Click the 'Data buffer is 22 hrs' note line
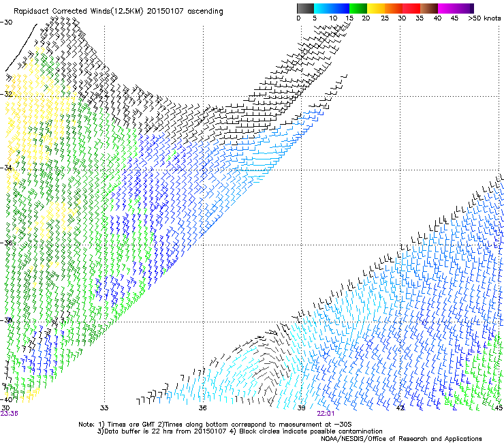 pos(240,431)
